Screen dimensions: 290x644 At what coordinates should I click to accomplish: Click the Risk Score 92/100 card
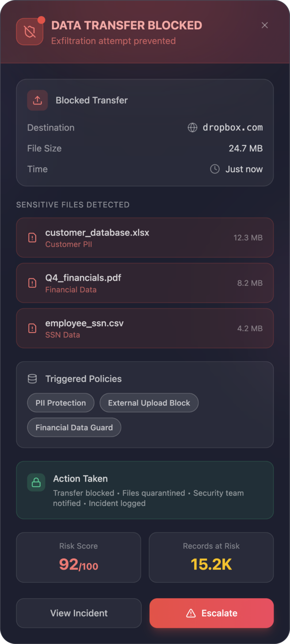78,557
